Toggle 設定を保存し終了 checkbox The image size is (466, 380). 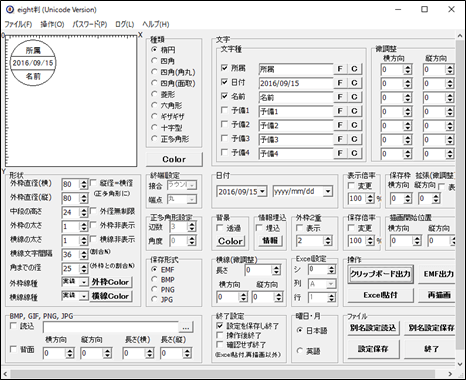tap(220, 326)
